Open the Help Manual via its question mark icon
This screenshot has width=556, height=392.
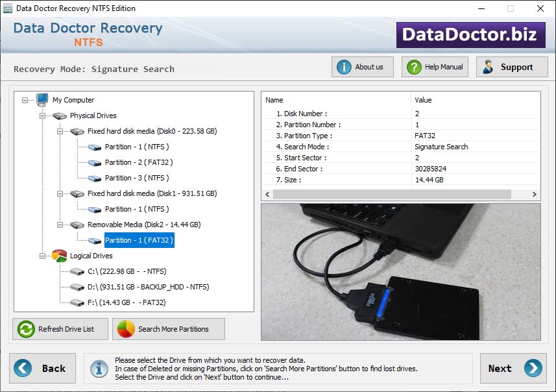[415, 66]
